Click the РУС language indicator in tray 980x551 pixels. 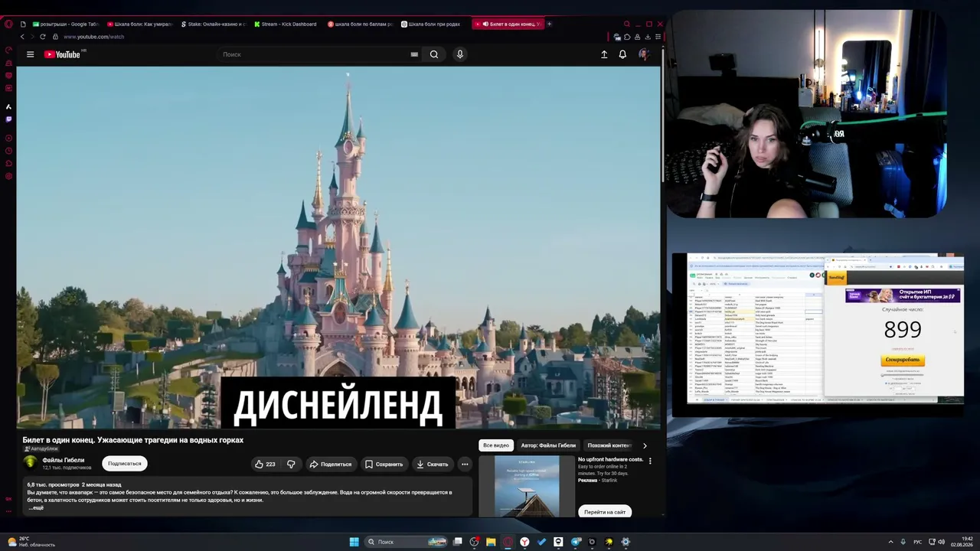pos(918,542)
